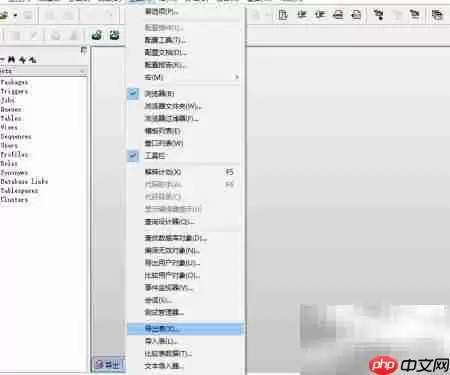This screenshot has width=450, height=375.
Task: Select Database links in the object browser
Action: click(24, 182)
